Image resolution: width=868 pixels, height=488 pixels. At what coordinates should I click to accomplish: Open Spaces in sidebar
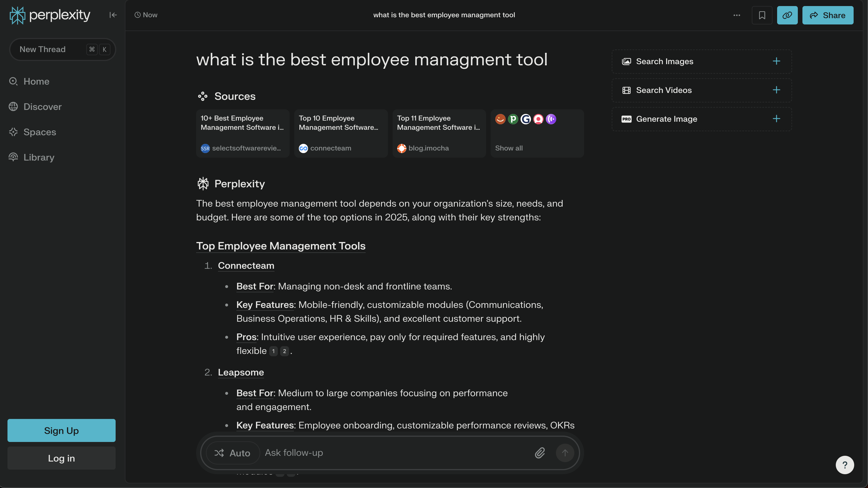39,132
